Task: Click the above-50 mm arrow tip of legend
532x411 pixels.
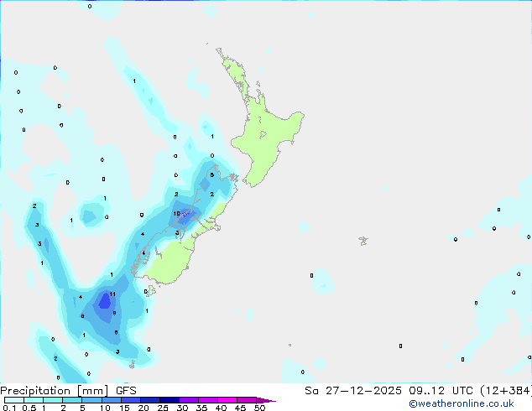Action: point(265,400)
